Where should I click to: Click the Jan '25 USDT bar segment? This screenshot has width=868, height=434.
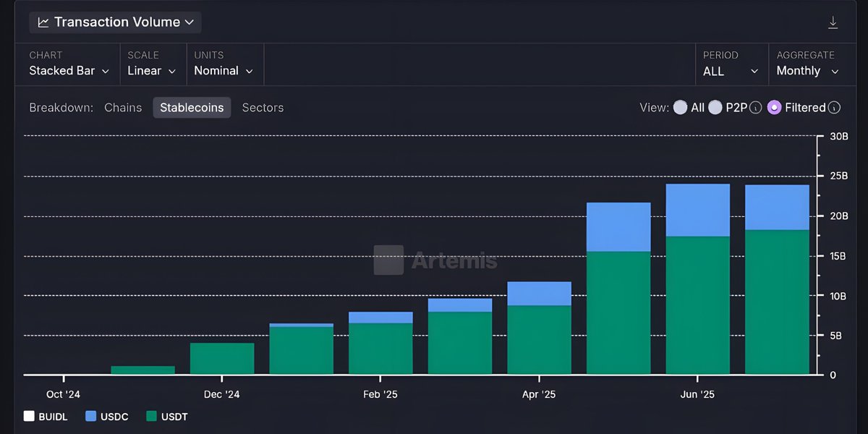pos(302,351)
